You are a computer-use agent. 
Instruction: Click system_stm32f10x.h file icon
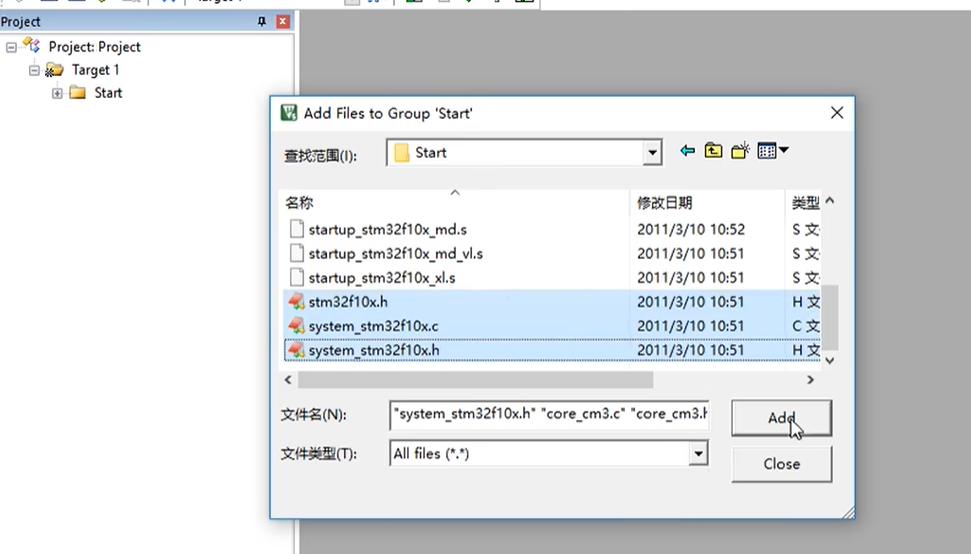297,350
